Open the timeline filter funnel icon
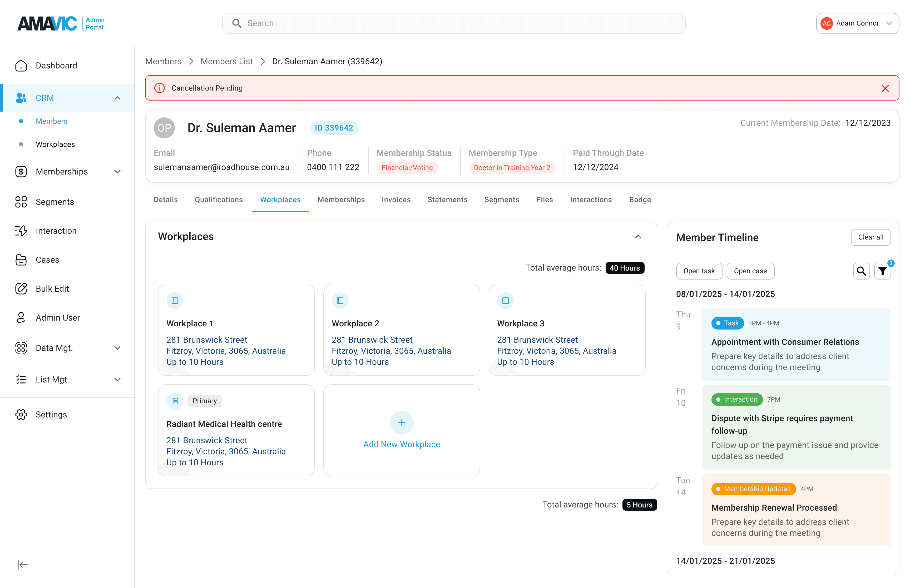The width and height of the screenshot is (910, 588). tap(882, 271)
